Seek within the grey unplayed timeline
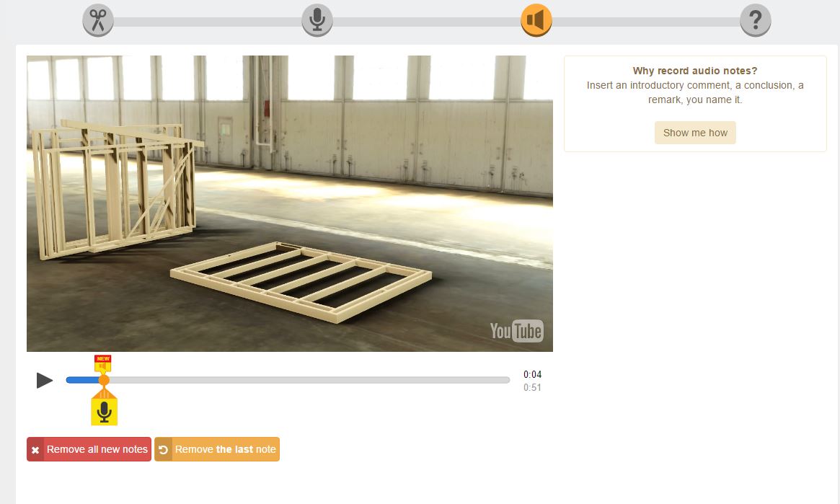This screenshot has width=840, height=504. tap(309, 380)
